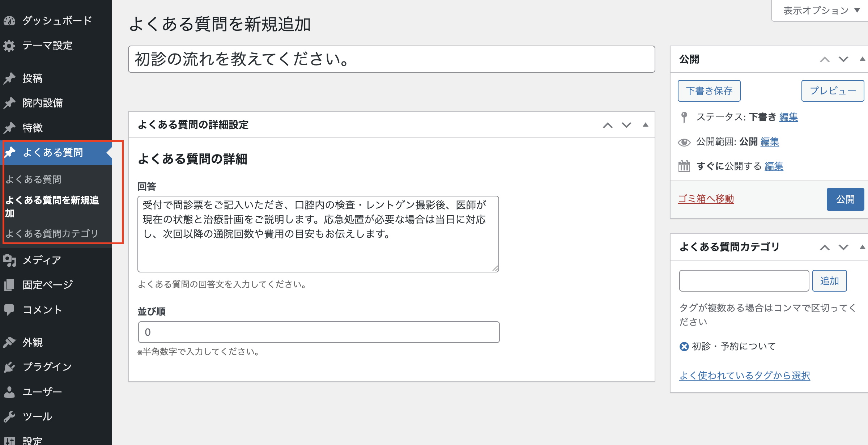Click the ゴミ箱へ移動 link
The height and width of the screenshot is (445, 868).
tap(706, 199)
